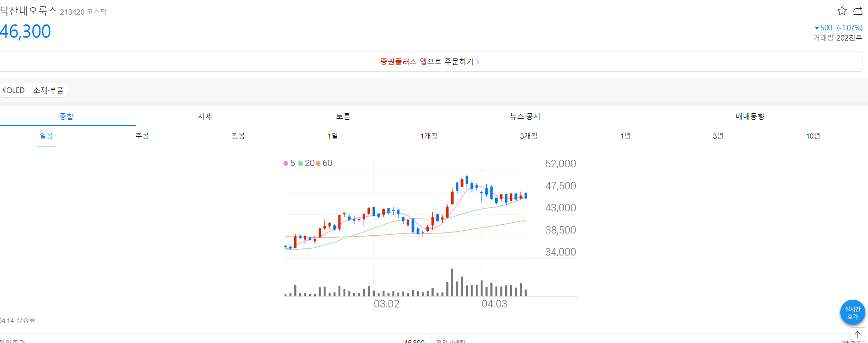868x343 pixels.
Task: Click the price change 500 (-1.07%)
Action: (839, 28)
